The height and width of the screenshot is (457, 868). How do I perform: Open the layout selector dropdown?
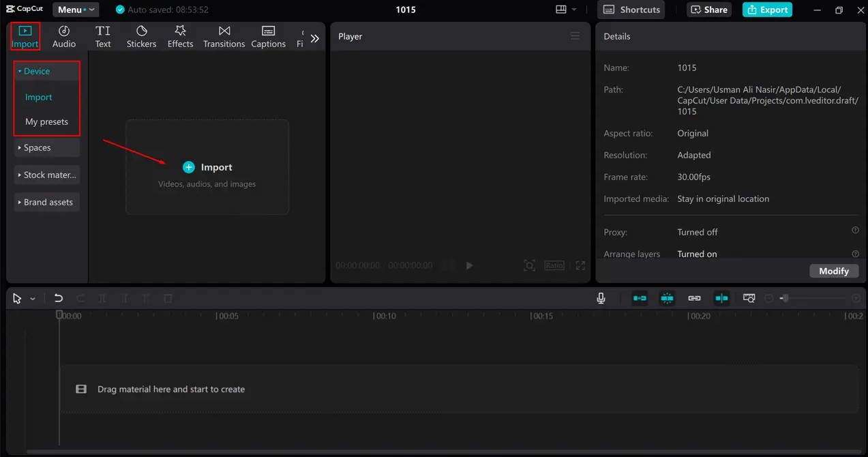[x=566, y=10]
